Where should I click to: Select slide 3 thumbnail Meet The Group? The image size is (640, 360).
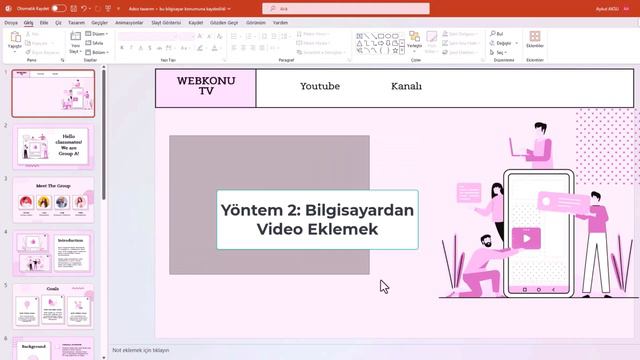[53, 200]
